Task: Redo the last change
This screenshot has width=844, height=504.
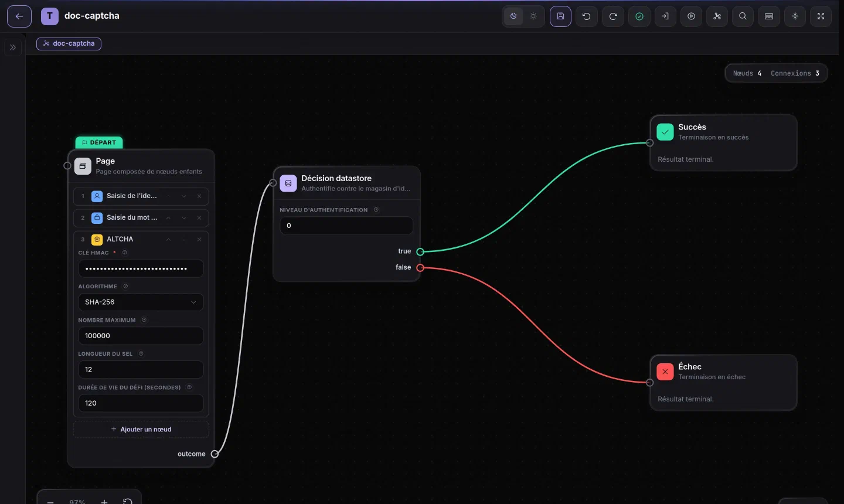Action: pos(613,16)
